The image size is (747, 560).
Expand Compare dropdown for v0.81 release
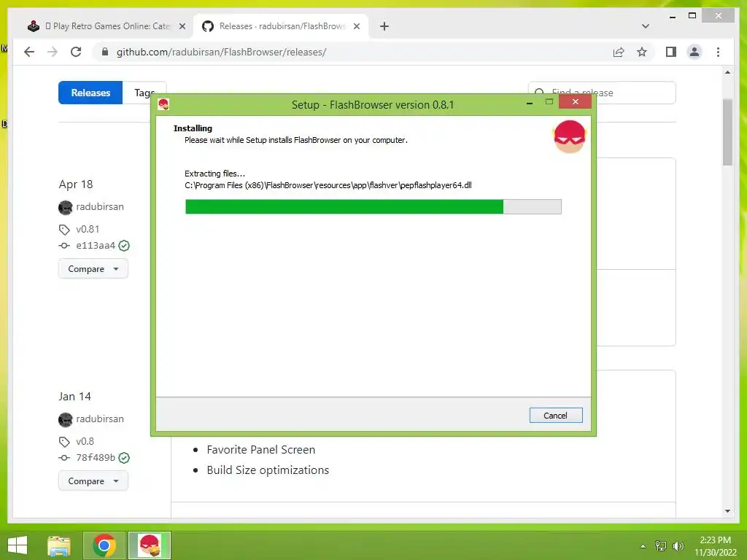click(x=93, y=268)
